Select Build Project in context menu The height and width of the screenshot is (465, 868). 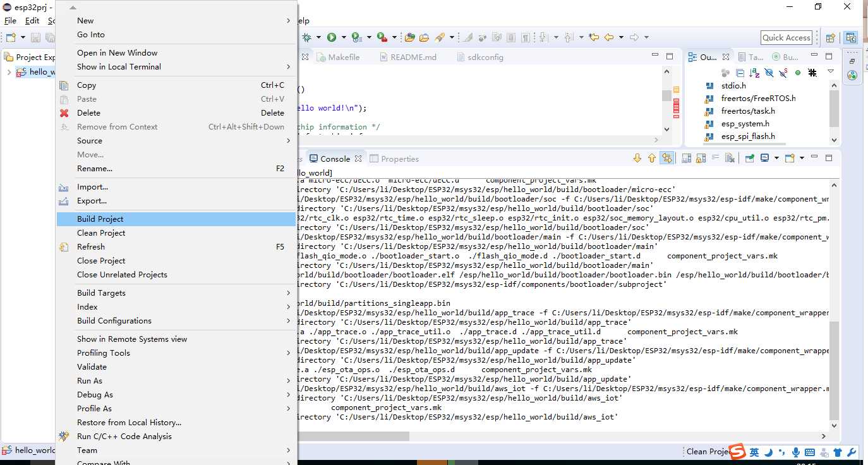pos(176,219)
